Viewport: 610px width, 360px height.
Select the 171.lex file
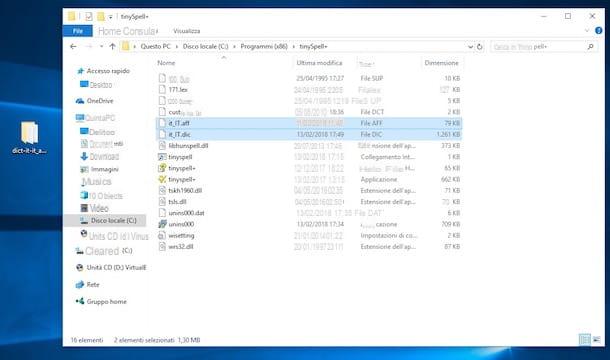(x=178, y=90)
